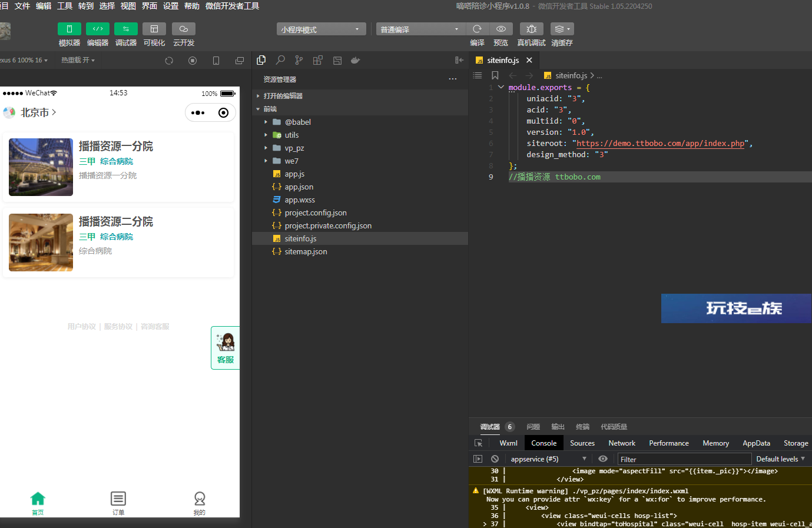
Task: Open the Docker whale icon
Action: [355, 60]
